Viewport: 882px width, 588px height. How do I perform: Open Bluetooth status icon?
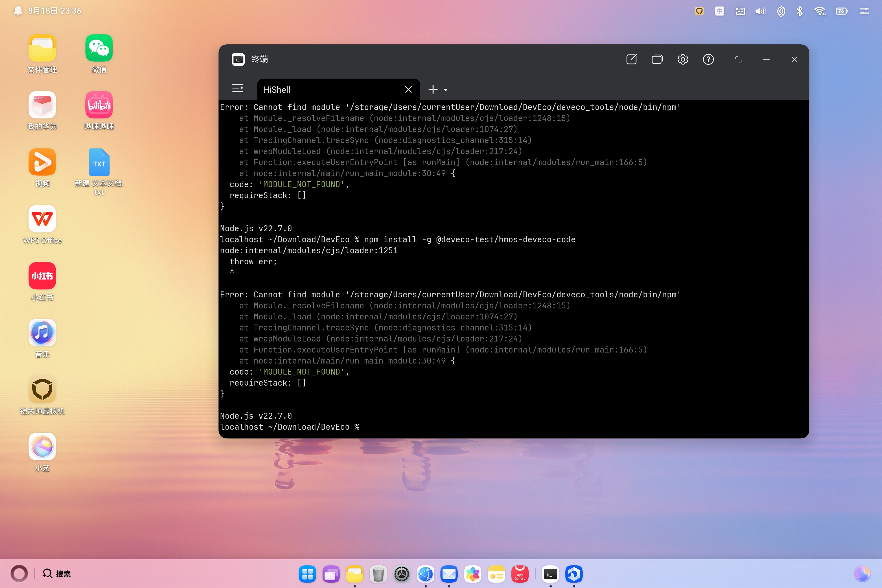[799, 11]
